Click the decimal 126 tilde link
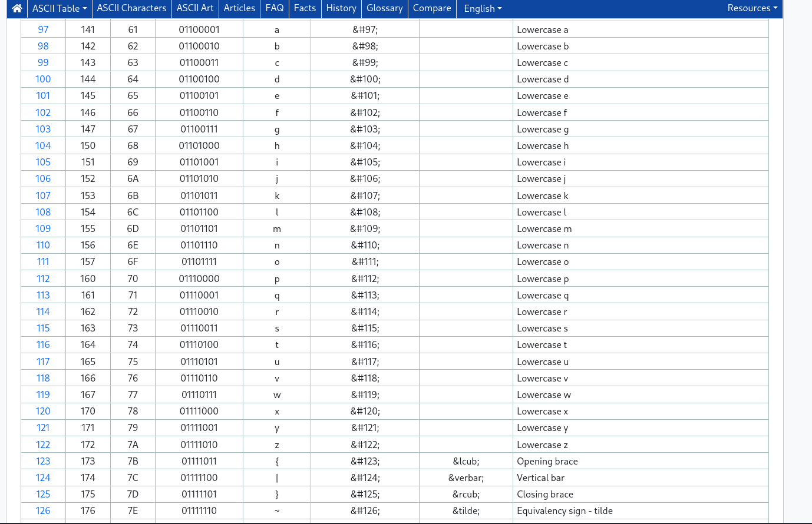 43,510
